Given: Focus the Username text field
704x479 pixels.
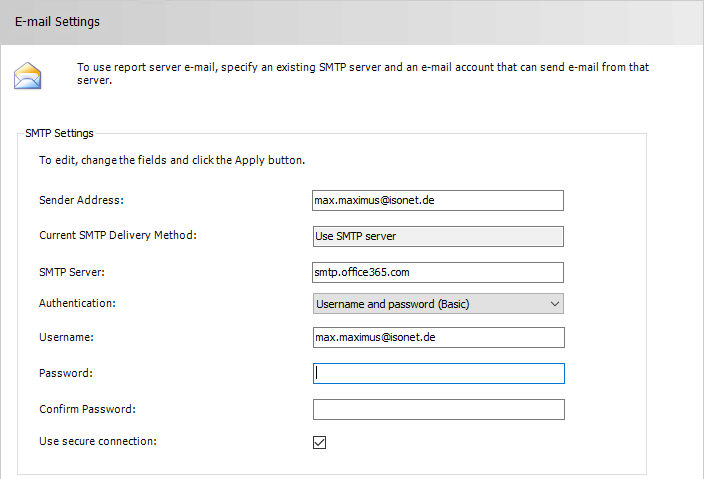Looking at the screenshot, I should coord(439,337).
